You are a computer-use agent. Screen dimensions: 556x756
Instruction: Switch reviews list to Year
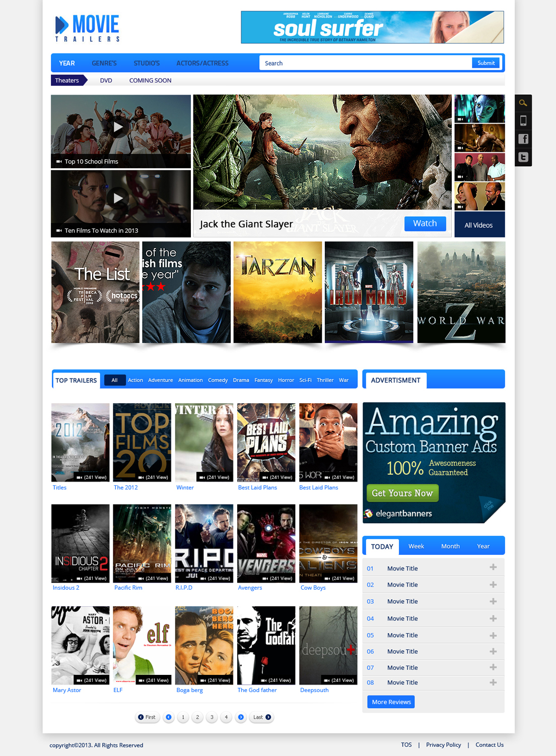483,546
